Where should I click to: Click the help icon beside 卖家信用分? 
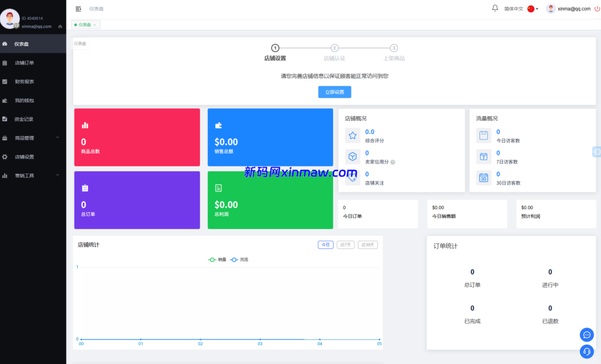point(393,162)
